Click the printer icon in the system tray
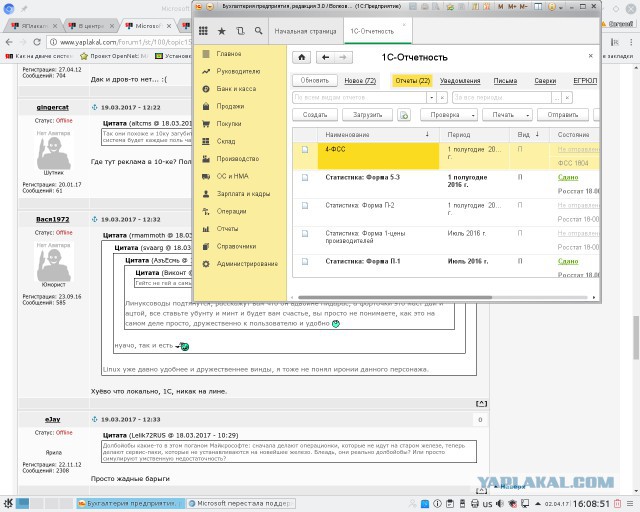 pyautogui.click(x=475, y=503)
